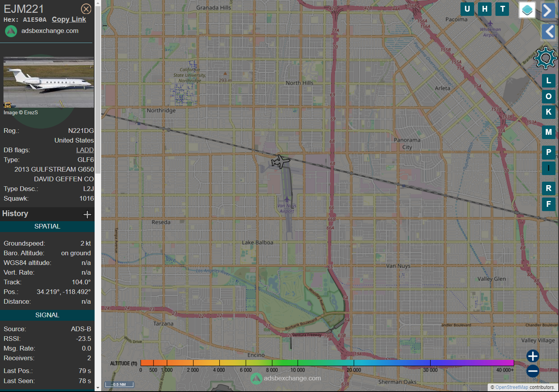Toggle the O map option button
This screenshot has width=559, height=392.
549,96
